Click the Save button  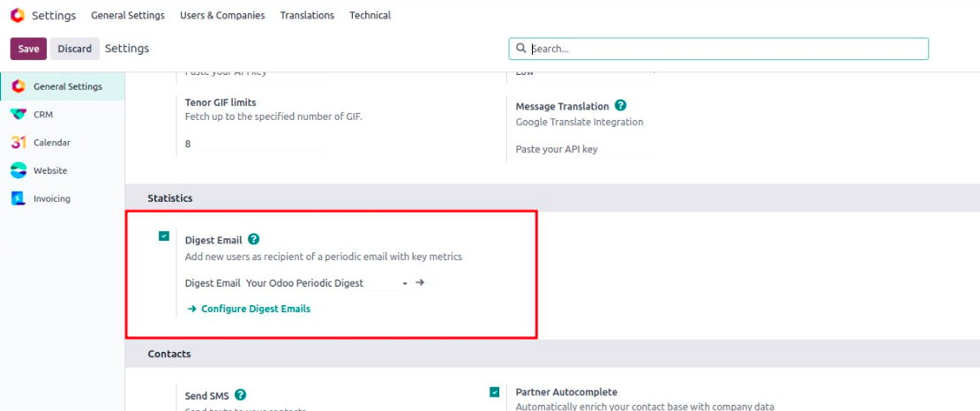click(28, 49)
